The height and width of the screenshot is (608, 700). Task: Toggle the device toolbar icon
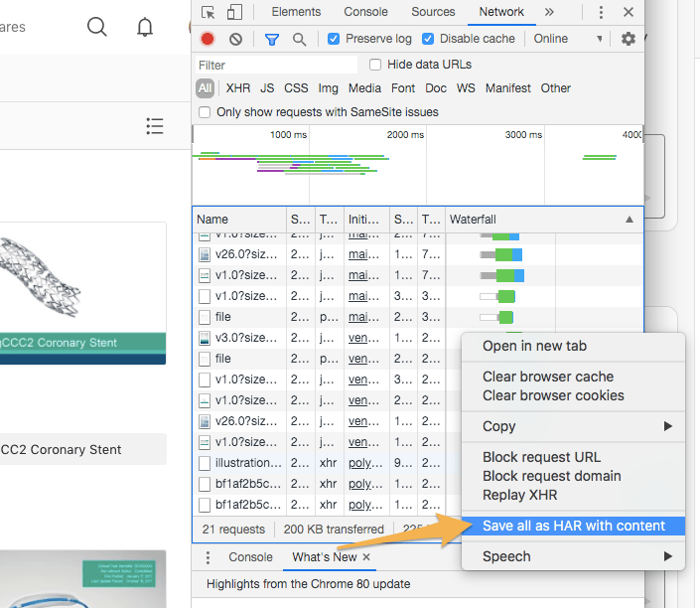234,12
